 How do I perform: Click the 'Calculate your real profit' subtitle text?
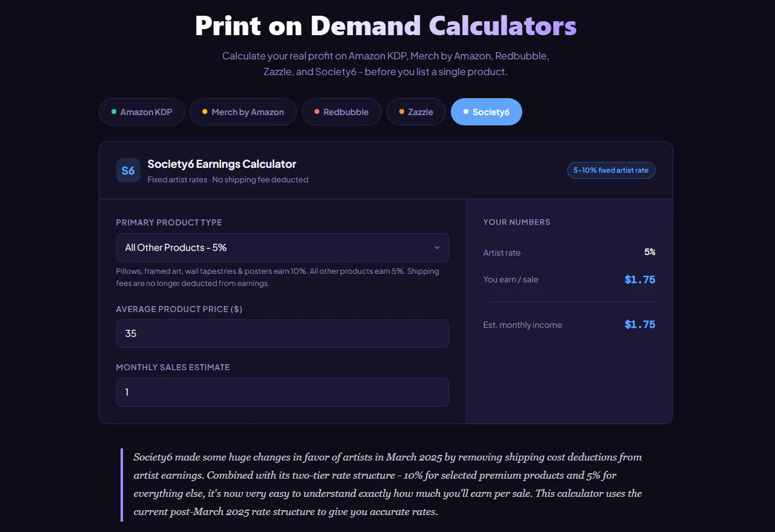[x=386, y=64]
